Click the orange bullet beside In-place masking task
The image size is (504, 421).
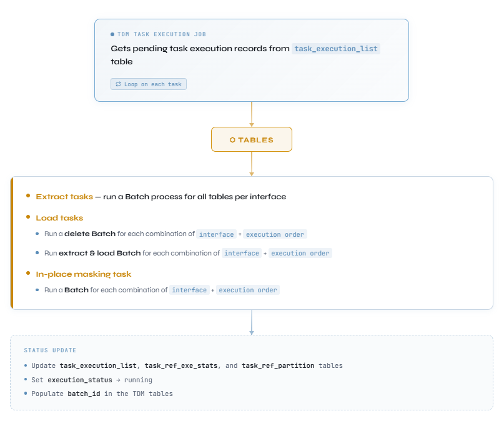(28, 274)
